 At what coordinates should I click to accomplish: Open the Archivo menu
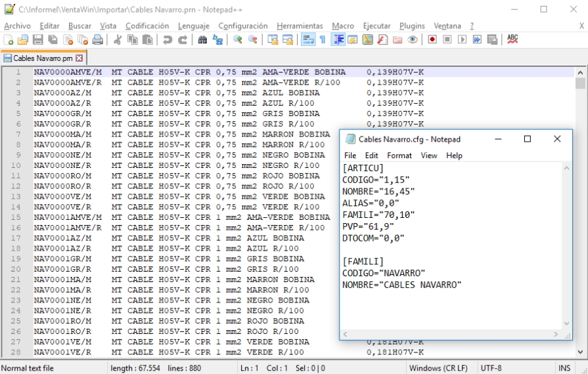[x=17, y=26]
